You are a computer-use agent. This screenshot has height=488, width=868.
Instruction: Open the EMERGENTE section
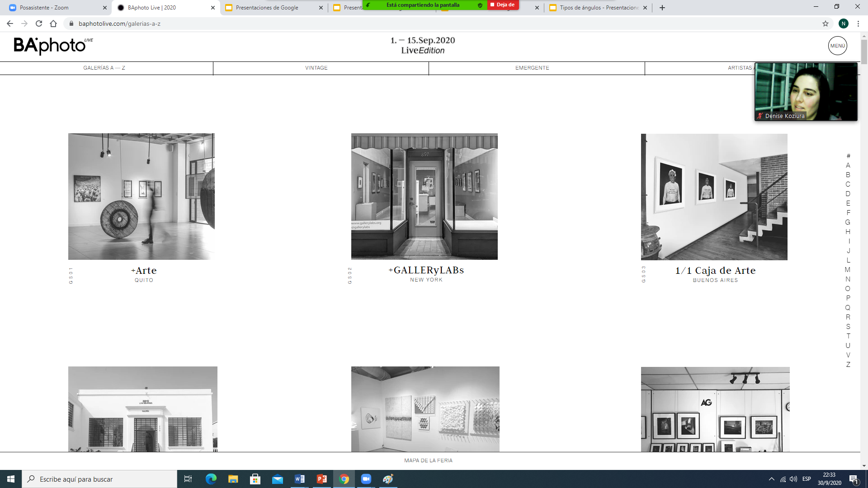pyautogui.click(x=532, y=68)
